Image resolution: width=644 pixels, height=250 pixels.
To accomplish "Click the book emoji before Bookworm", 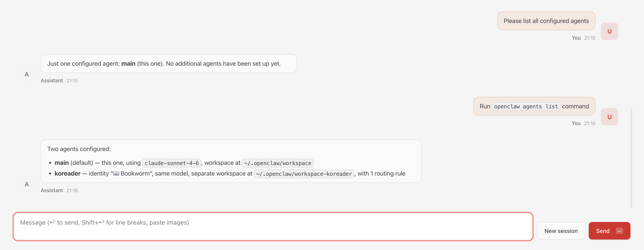I will (x=116, y=173).
